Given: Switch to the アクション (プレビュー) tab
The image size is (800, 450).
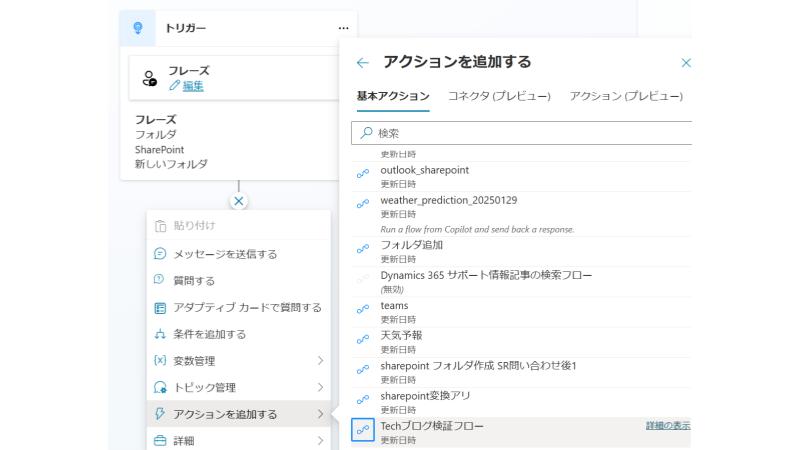Looking at the screenshot, I should (x=626, y=96).
